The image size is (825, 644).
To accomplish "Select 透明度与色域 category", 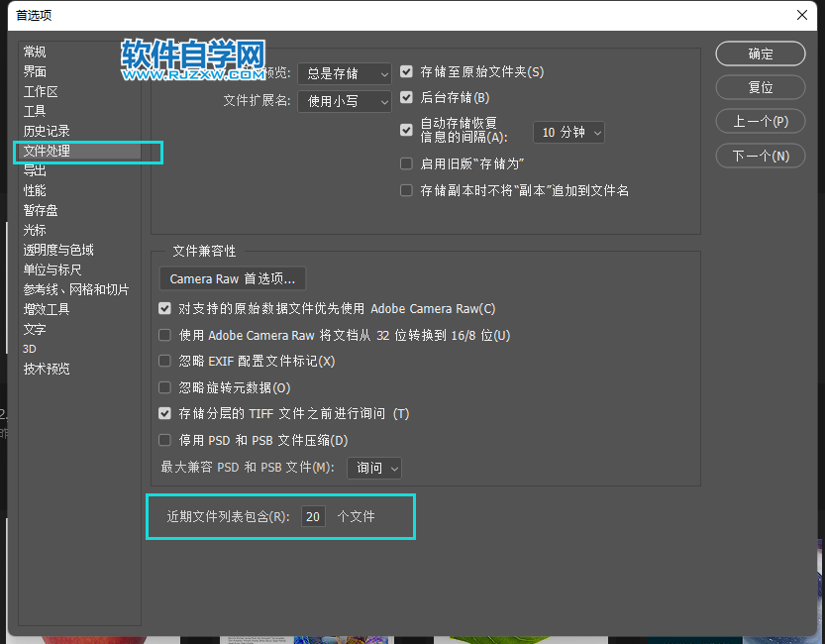I will coord(58,250).
